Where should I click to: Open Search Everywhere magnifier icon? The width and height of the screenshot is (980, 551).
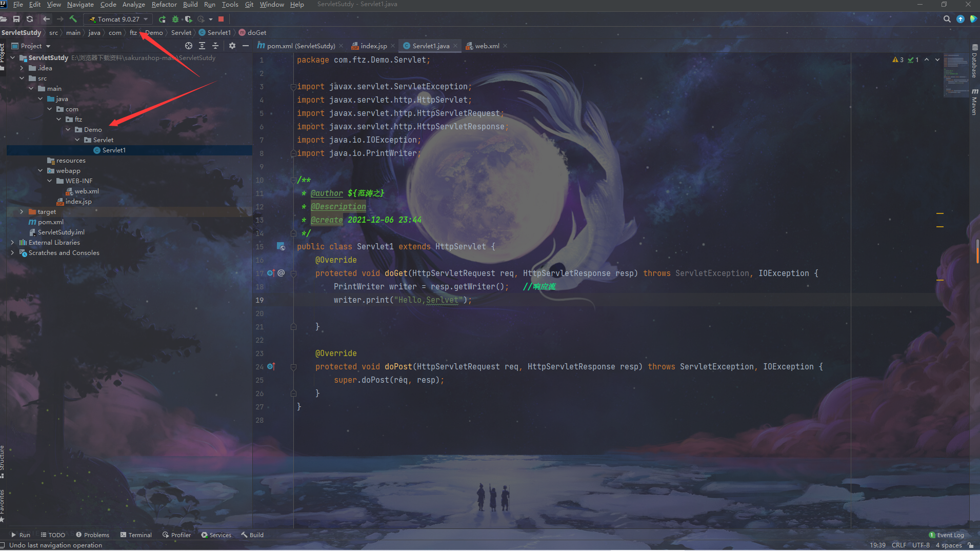click(947, 19)
